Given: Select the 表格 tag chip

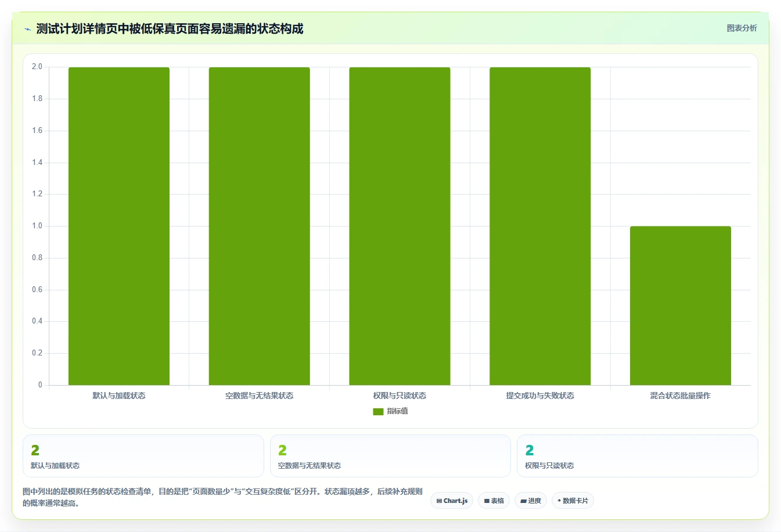Looking at the screenshot, I should (x=494, y=501).
